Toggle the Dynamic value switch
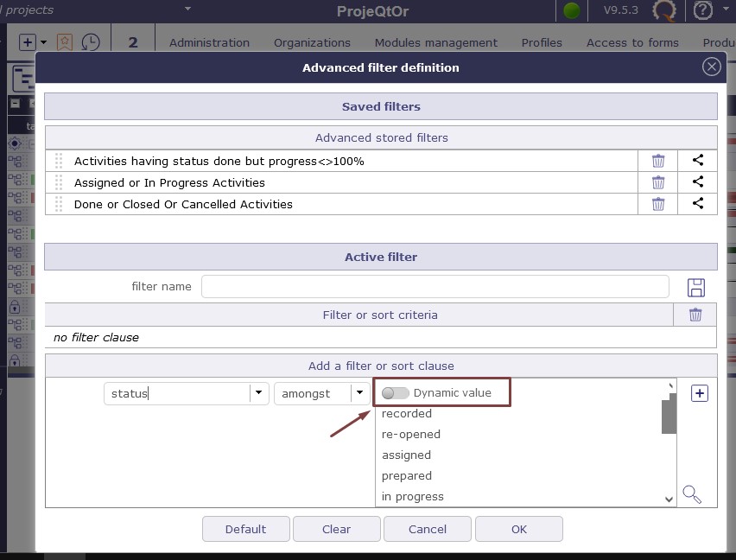Image resolution: width=736 pixels, height=560 pixels. tap(396, 393)
